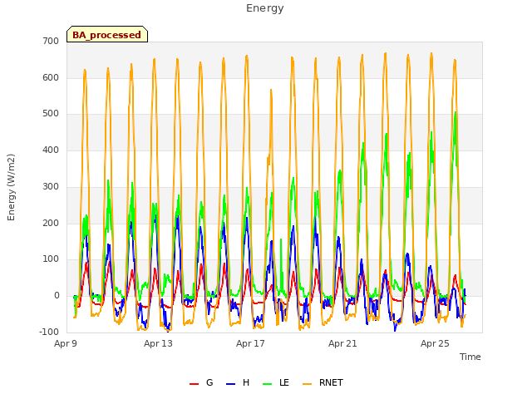Click the Time x-axis title

(470, 357)
